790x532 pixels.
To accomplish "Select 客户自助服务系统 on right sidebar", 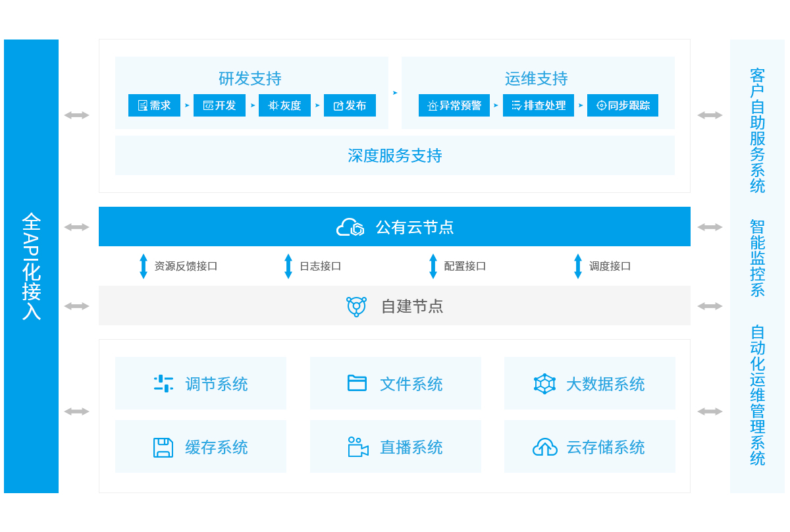I will coord(757,130).
